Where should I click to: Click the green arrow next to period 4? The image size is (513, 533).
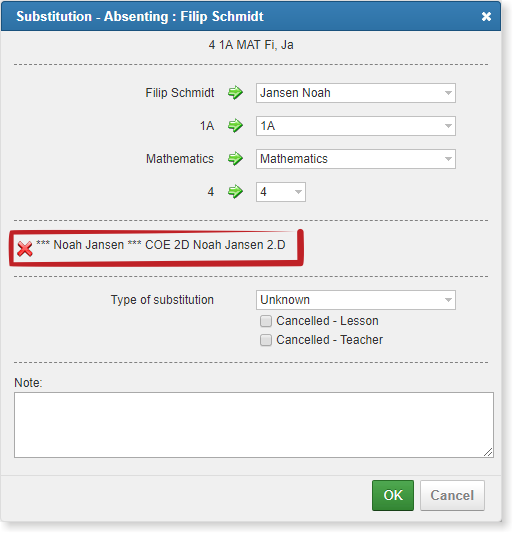(x=235, y=191)
